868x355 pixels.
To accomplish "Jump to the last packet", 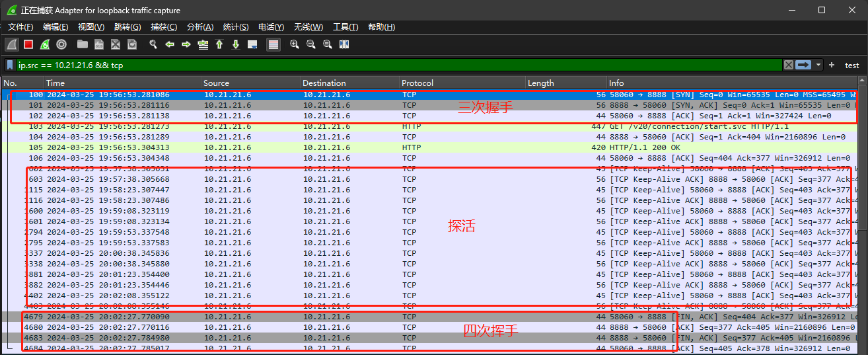I will (235, 44).
